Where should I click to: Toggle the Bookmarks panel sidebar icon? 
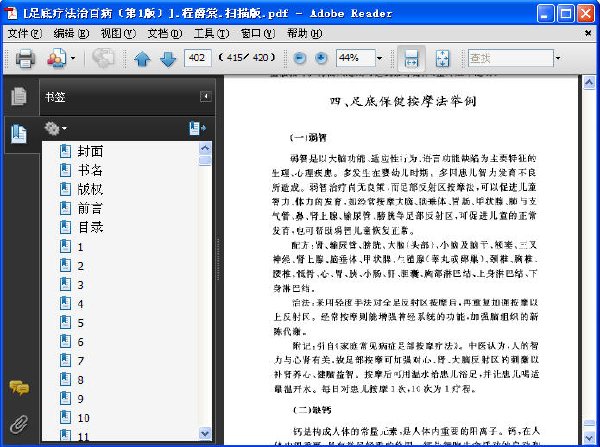click(x=19, y=134)
